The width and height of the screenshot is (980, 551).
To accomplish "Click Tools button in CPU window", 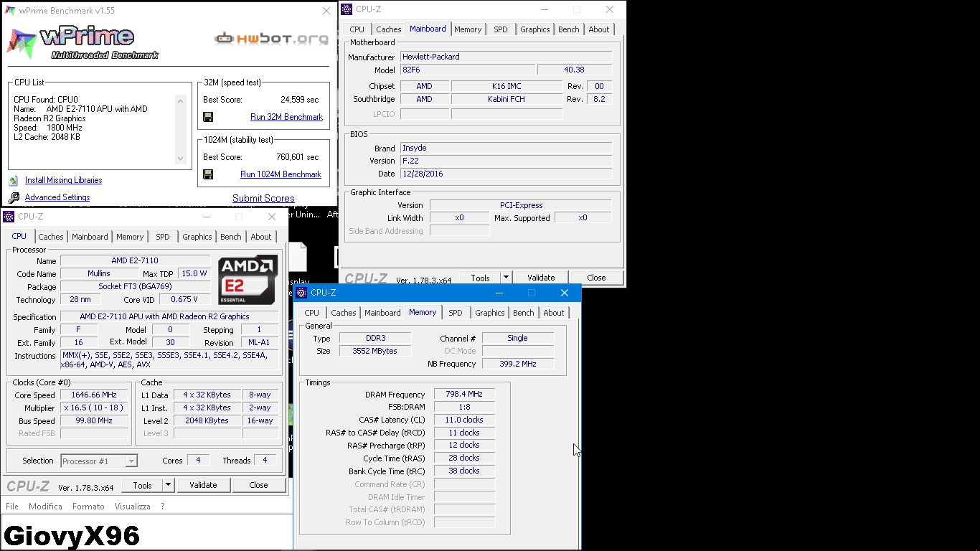I will click(x=142, y=485).
